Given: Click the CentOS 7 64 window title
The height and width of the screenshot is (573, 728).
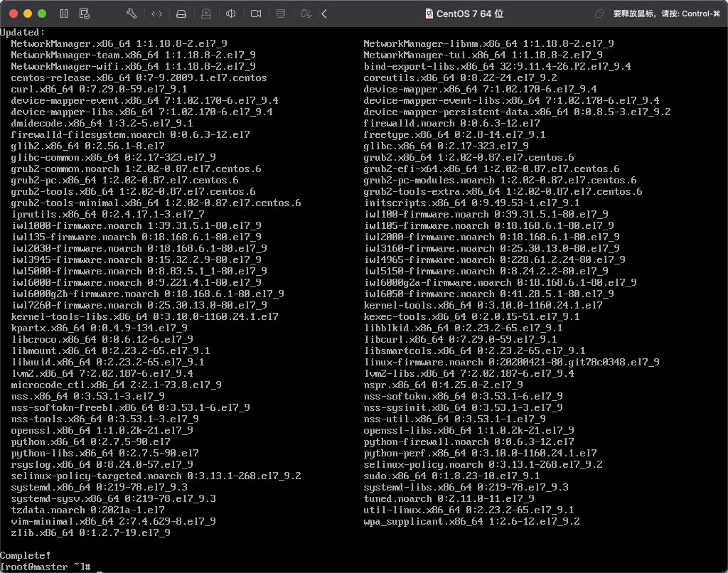Looking at the screenshot, I should coord(470,14).
